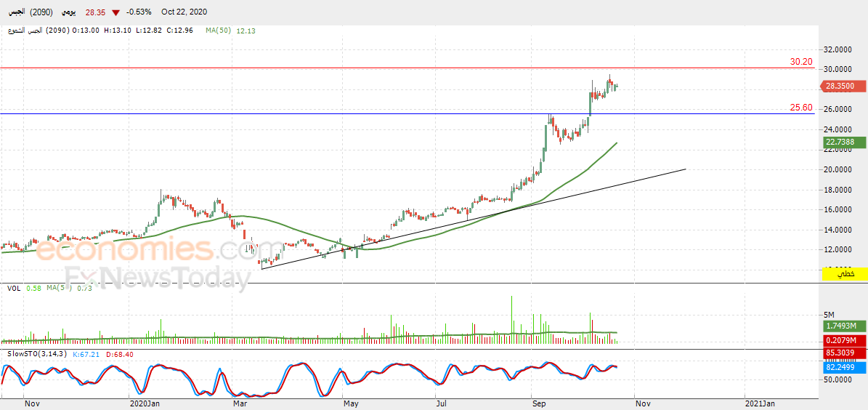Viewport: 868px width, 410px height.
Task: Click the FxNewsToday watermark logo
Action: pos(158,278)
